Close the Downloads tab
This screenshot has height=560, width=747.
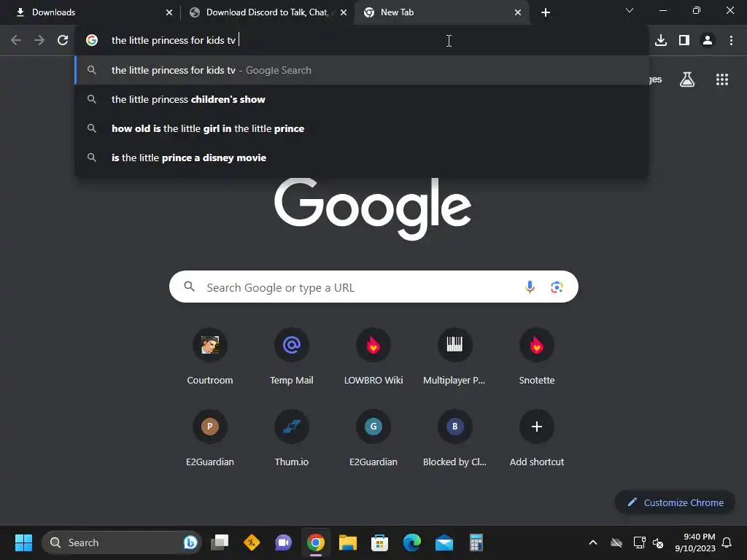coord(169,12)
